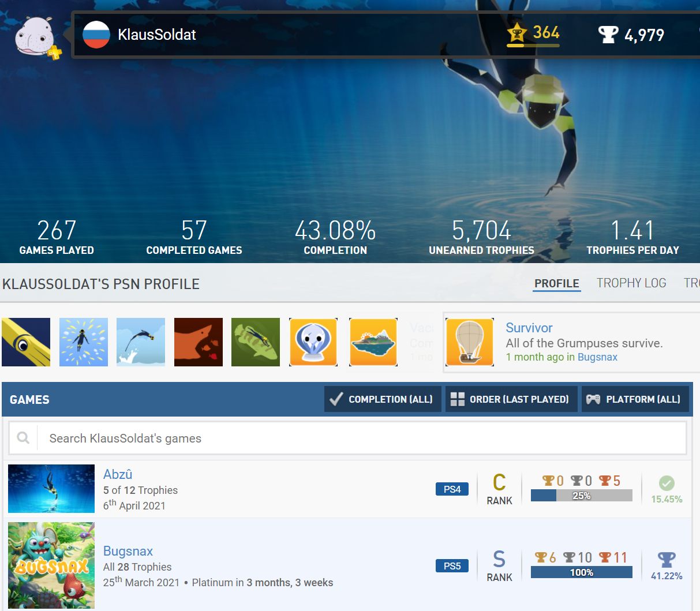Click the GAMES section header
Viewport: 700px width, 611px height.
(29, 400)
